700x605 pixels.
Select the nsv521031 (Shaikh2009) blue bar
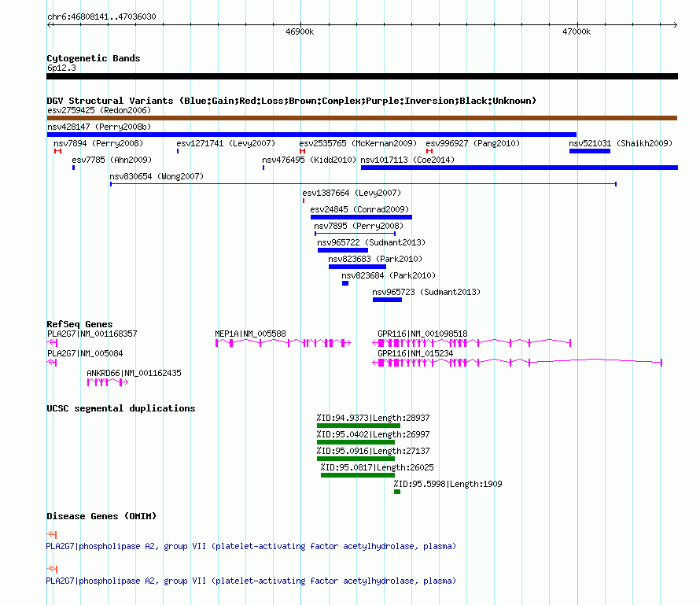pos(590,151)
